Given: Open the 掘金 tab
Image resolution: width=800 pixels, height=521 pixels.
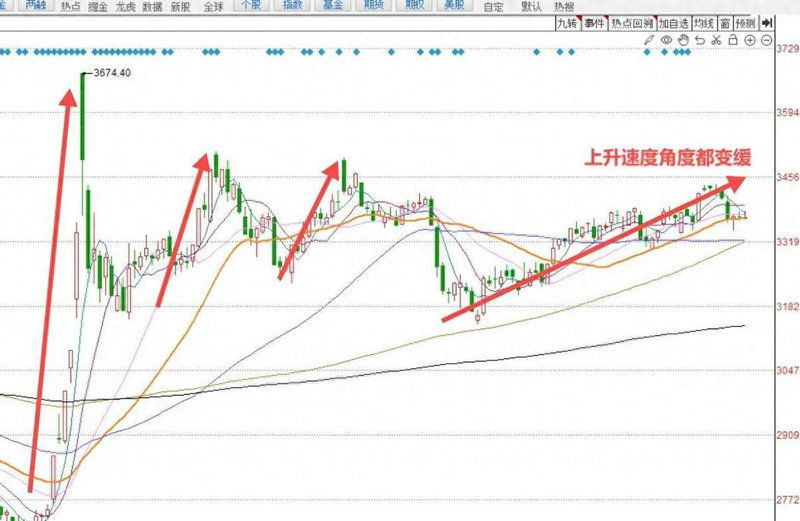Looking at the screenshot, I should tap(98, 7).
